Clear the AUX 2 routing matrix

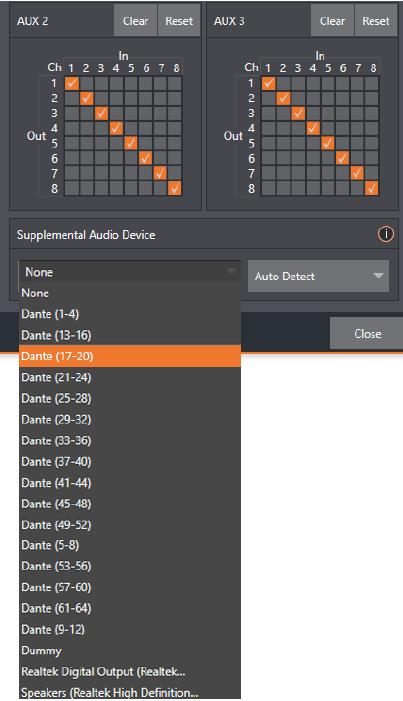[x=136, y=21]
